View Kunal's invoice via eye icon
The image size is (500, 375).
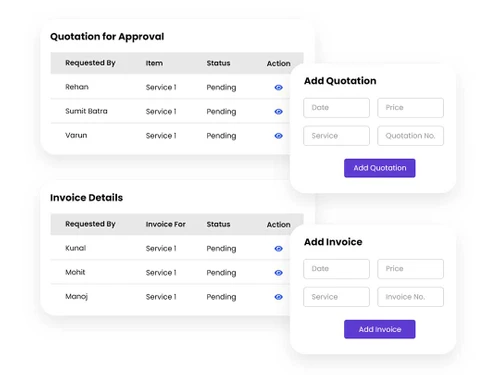(278, 249)
